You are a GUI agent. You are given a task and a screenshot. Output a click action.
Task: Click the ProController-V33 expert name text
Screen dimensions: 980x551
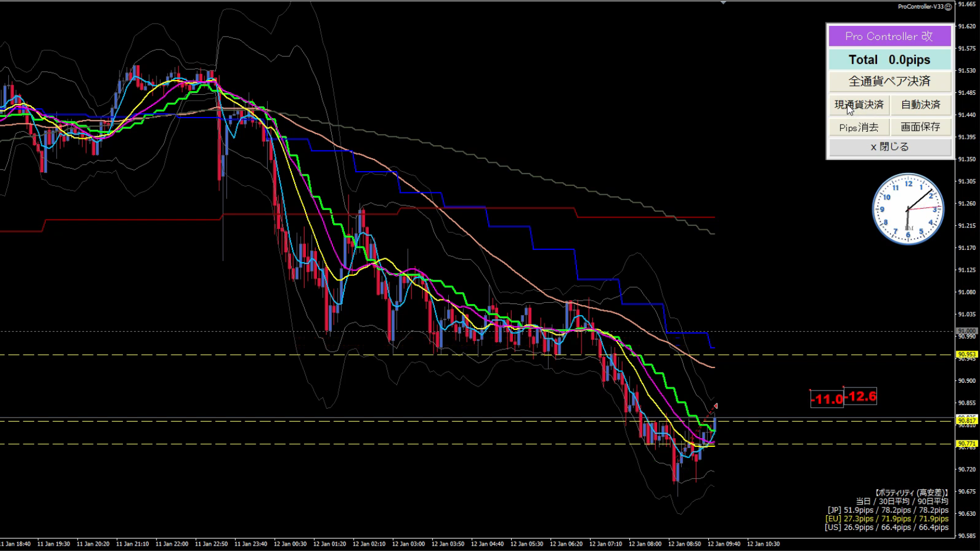click(x=921, y=7)
